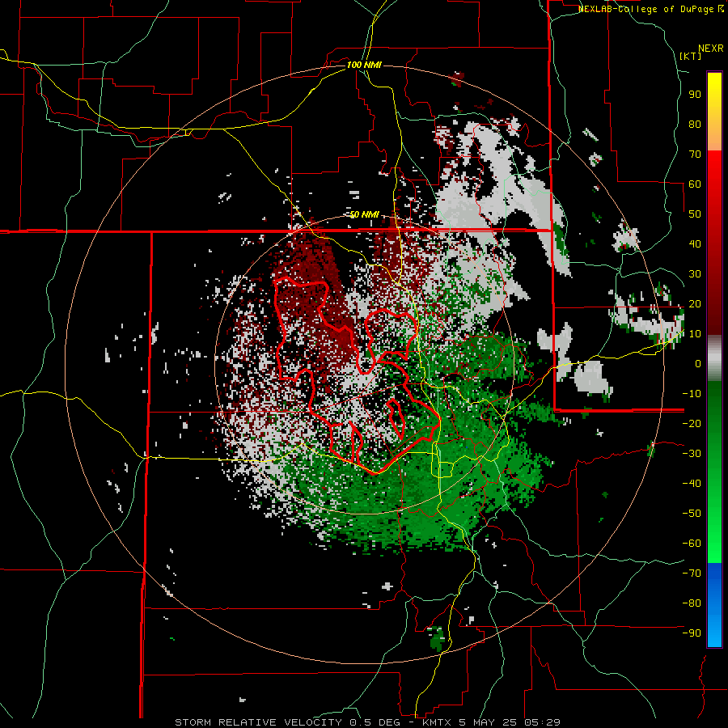Click the 100 NMI range ring label
Image resolution: width=728 pixels, height=728 pixels.
coord(364,65)
